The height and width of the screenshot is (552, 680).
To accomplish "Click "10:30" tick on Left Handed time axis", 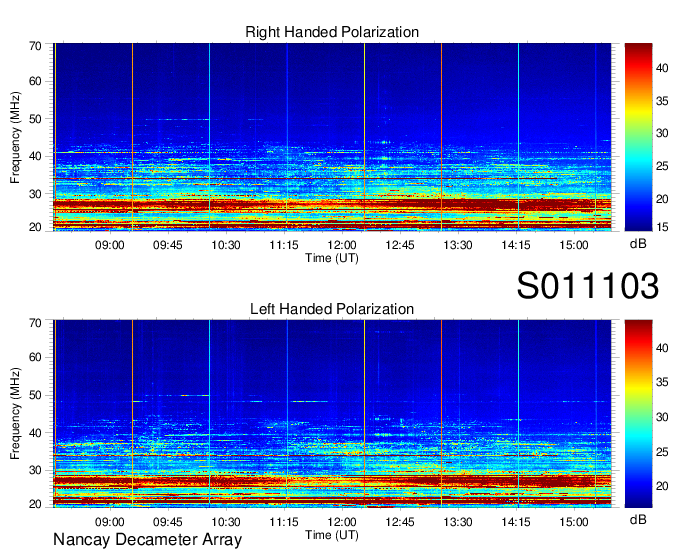I will pos(226,522).
